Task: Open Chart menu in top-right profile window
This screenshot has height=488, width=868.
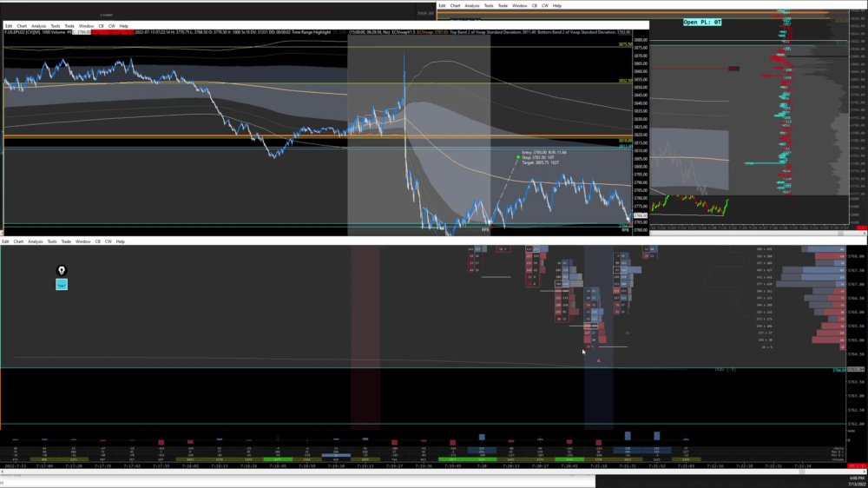Action: [455, 5]
